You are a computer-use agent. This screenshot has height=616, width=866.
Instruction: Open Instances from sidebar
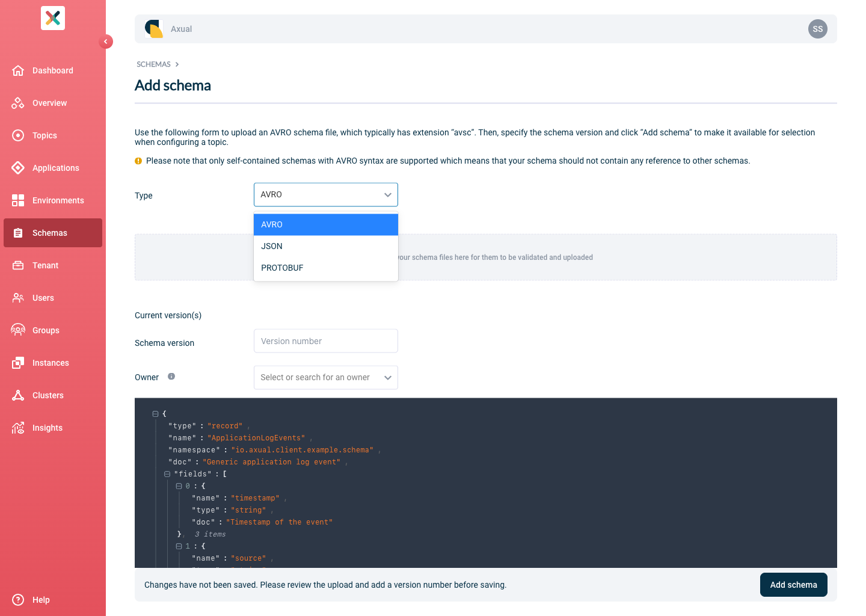click(53, 363)
